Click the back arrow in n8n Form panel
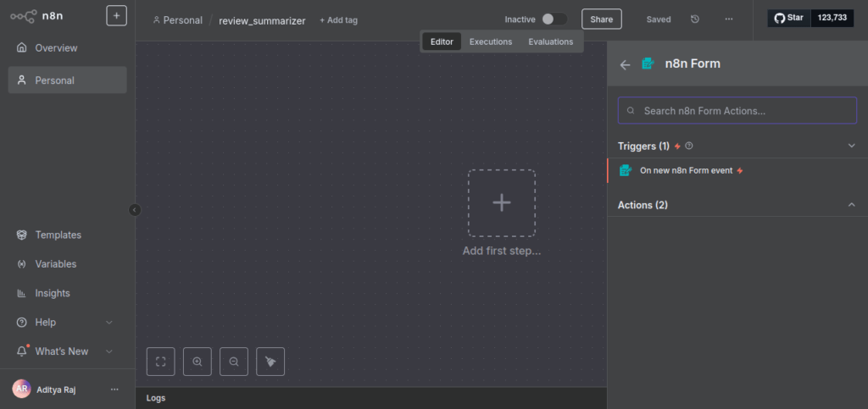This screenshot has width=868, height=409. pyautogui.click(x=625, y=64)
